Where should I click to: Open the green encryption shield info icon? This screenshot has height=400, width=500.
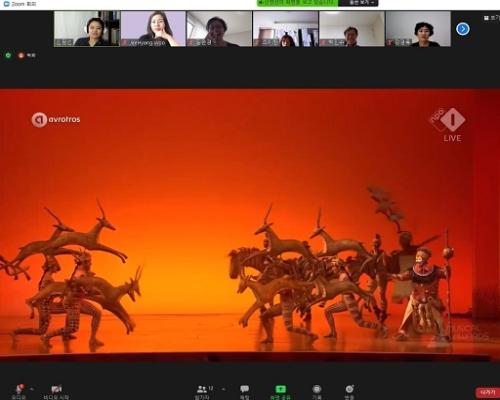point(8,55)
